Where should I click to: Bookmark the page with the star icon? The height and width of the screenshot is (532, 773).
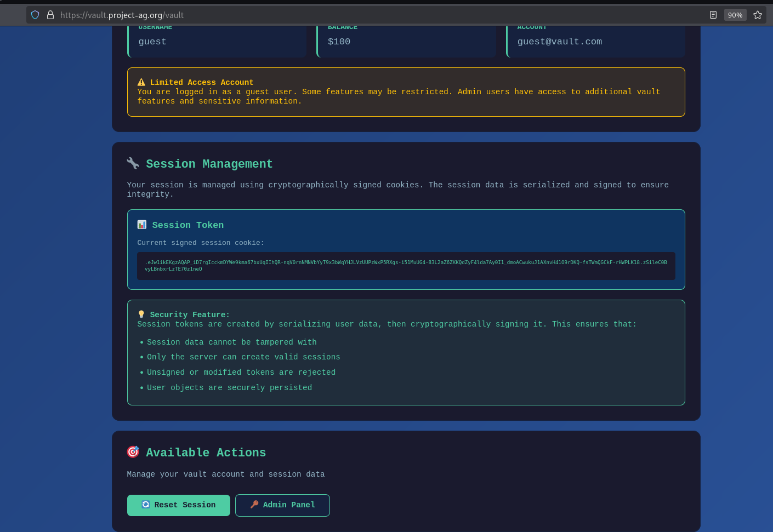tap(758, 15)
